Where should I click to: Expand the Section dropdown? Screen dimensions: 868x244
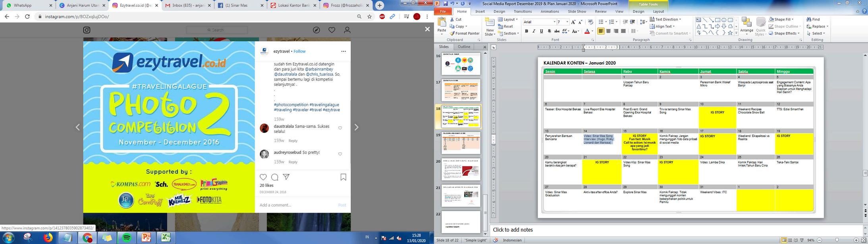pos(508,33)
